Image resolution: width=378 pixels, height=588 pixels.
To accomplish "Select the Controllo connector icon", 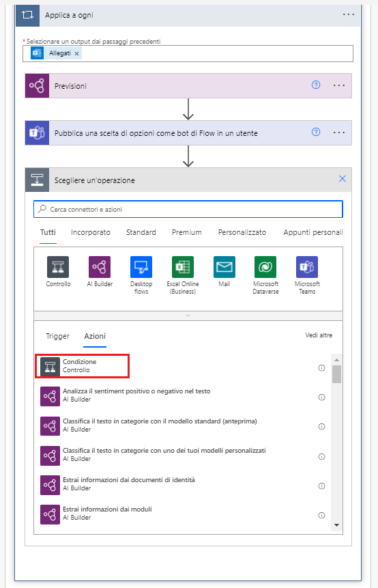I will point(58,267).
